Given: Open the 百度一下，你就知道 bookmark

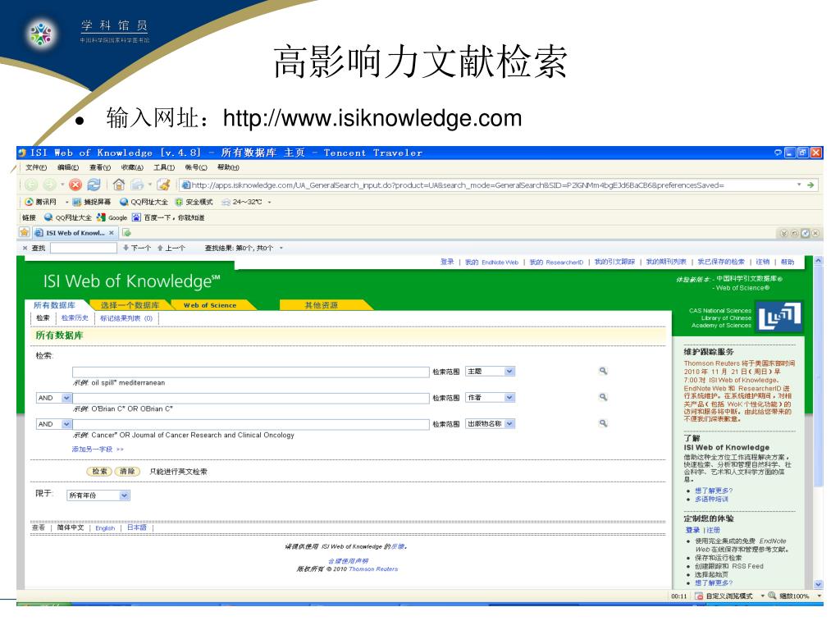Looking at the screenshot, I should (168, 217).
